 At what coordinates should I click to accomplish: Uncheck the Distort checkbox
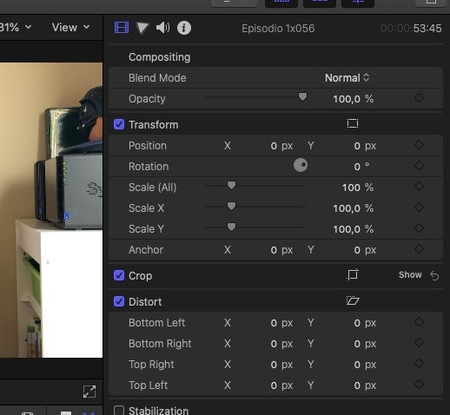click(119, 301)
